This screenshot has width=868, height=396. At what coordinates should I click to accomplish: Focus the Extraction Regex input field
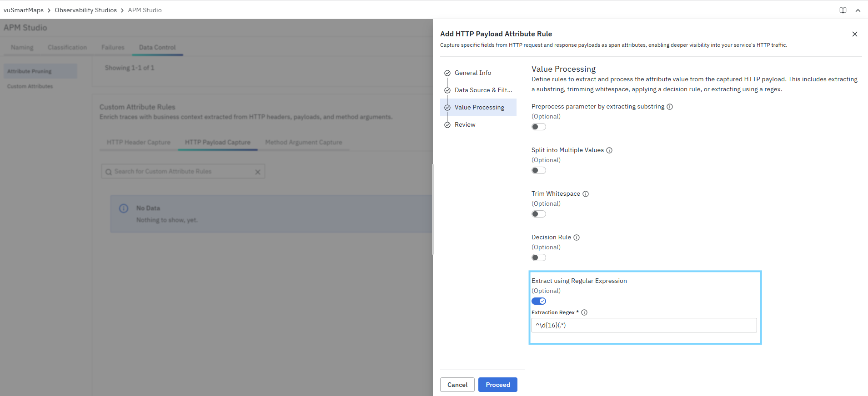[644, 325]
